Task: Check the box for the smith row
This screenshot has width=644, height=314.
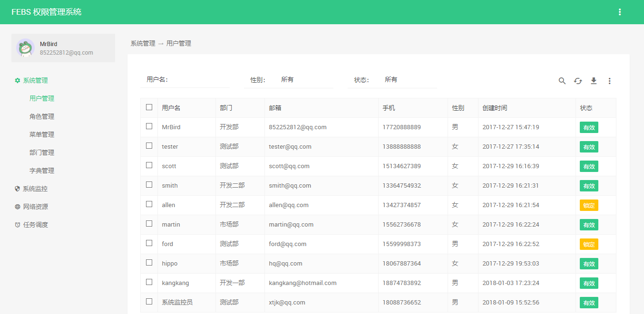Action: coord(149,185)
